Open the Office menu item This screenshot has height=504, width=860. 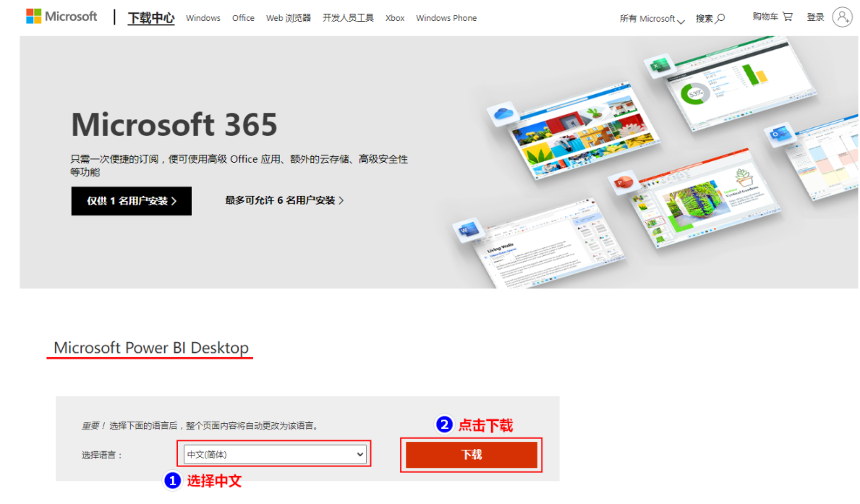(243, 18)
